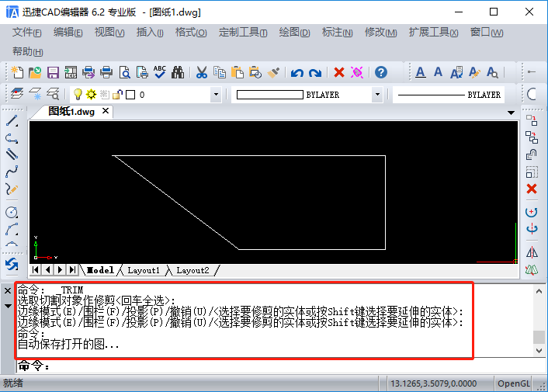The image size is (548, 392).
Task: Switch to the Layout1 tab
Action: click(x=144, y=270)
